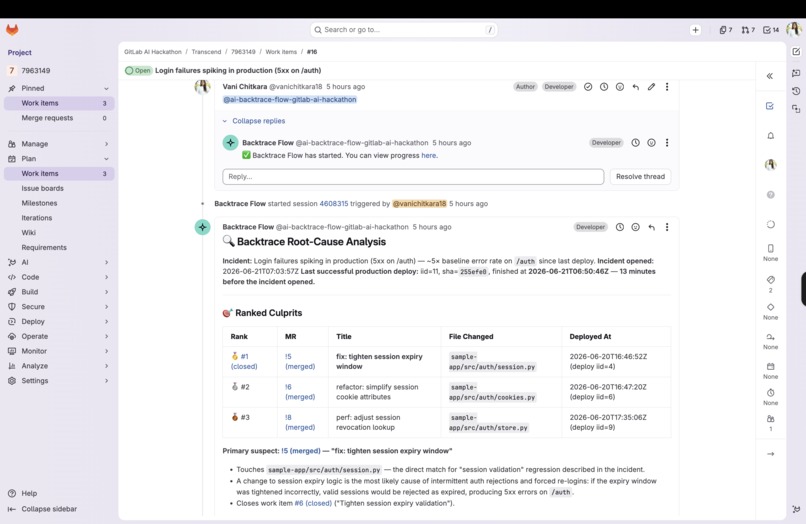Open the Help menu in sidebar

(23, 494)
